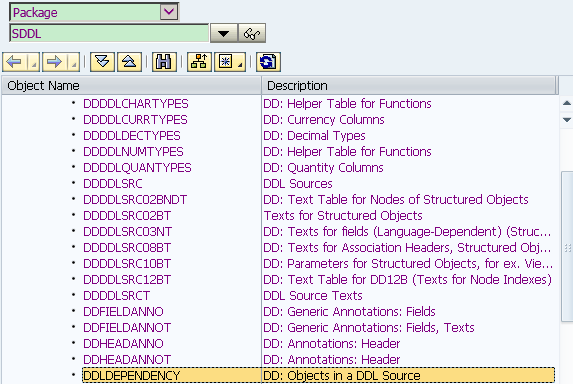Select the DDFIELDANNOT table entry
Viewport: 573px width, 384px height.
127,328
